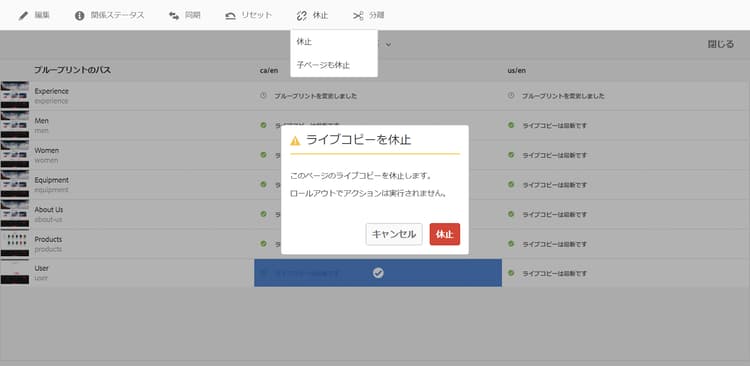This screenshot has height=366, width=750.
Task: Open the About Us page thumbnail
Action: 15,214
